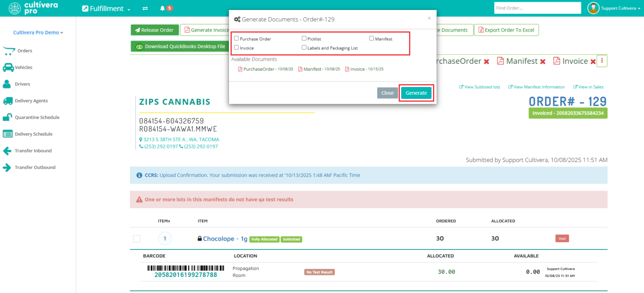Click the CCRS info icon
This screenshot has height=293, width=644.
140,175
